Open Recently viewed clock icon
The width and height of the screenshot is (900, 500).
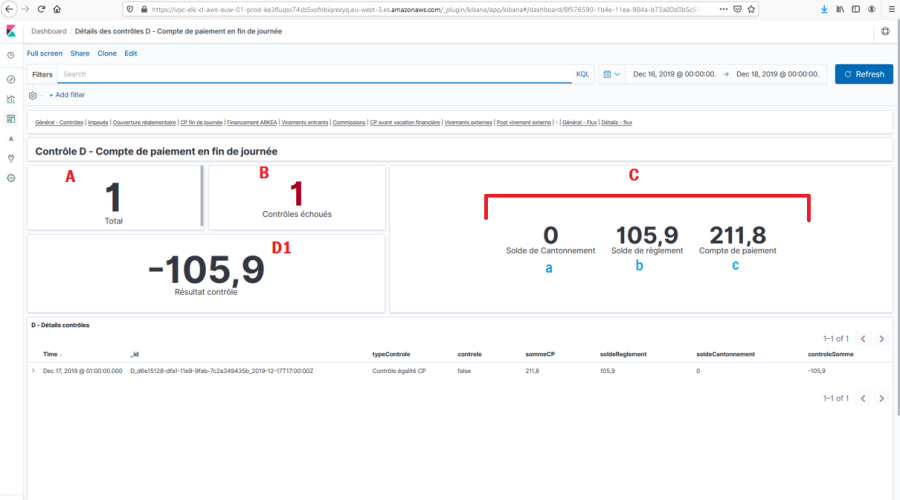pos(11,56)
